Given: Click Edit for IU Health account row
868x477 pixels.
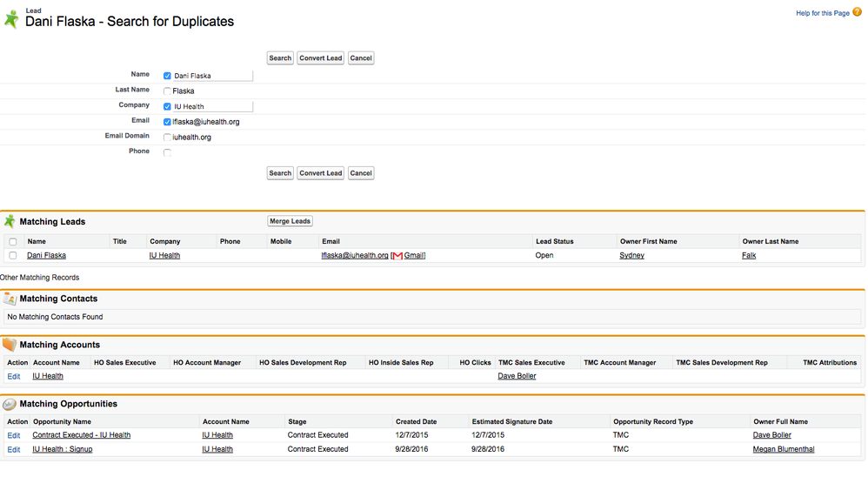Looking at the screenshot, I should [x=13, y=377].
